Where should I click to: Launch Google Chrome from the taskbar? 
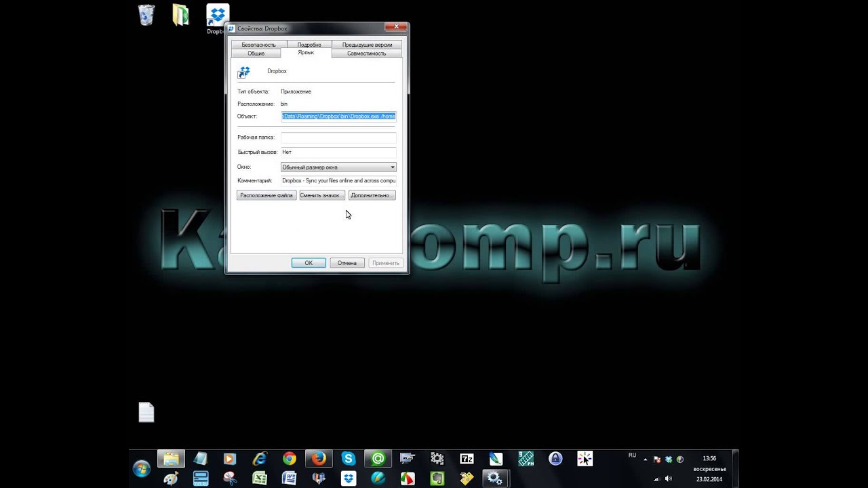point(289,459)
